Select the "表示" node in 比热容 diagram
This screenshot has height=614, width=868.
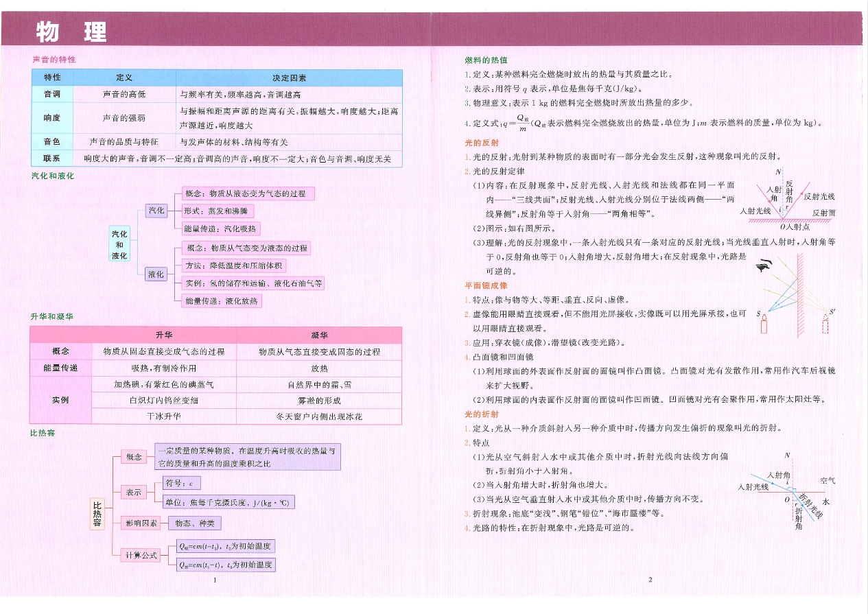(133, 492)
